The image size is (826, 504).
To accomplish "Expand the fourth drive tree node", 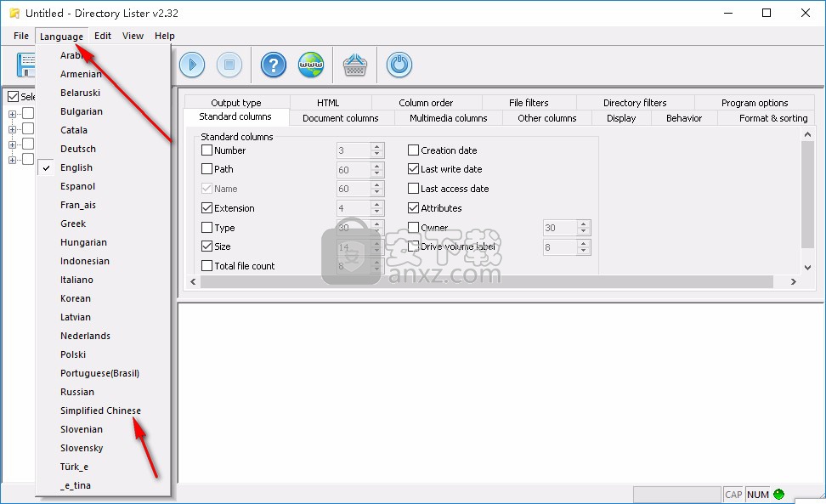I will (x=12, y=160).
